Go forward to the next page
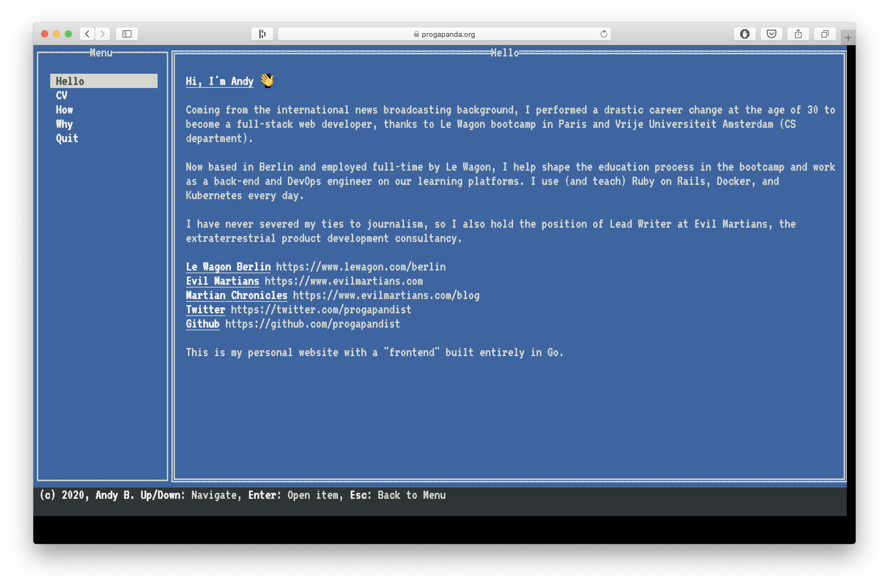Viewport: 889px width, 588px height. pos(102,34)
